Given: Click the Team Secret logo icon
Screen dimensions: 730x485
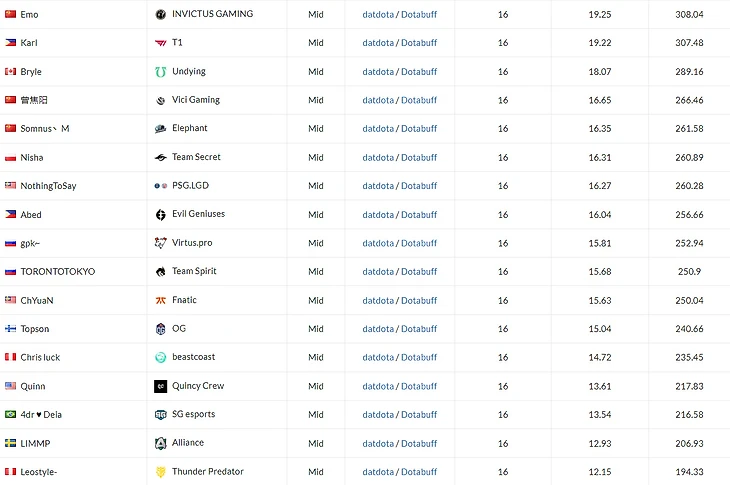Looking at the screenshot, I should (161, 157).
